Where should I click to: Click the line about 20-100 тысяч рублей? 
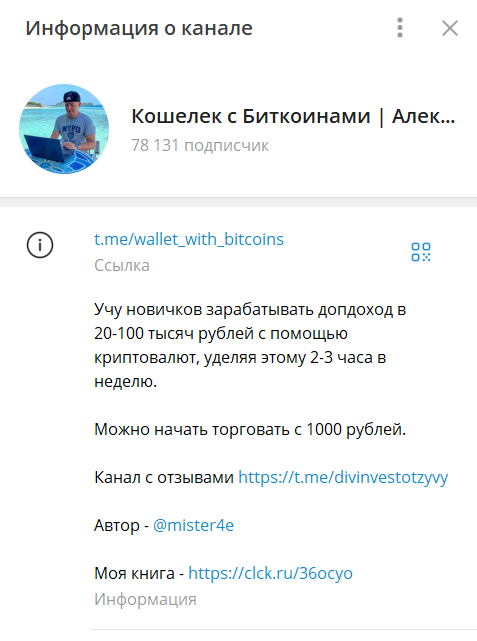coord(221,334)
